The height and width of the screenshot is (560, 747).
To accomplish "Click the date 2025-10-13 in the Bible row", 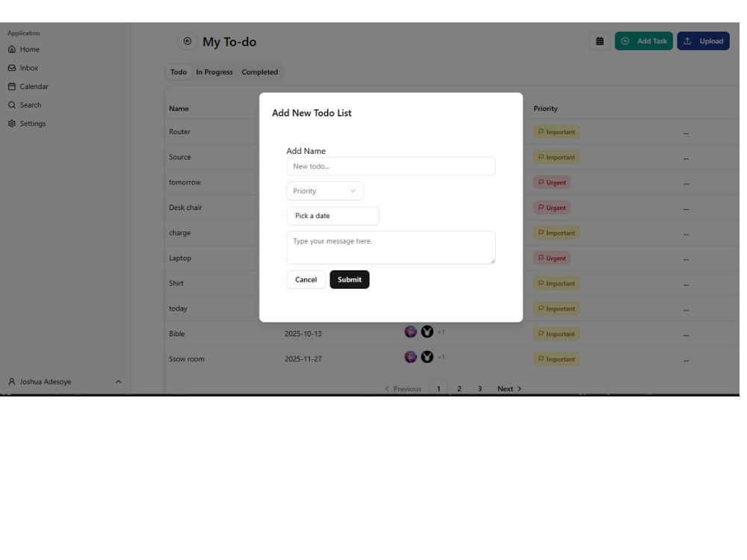I will point(303,334).
